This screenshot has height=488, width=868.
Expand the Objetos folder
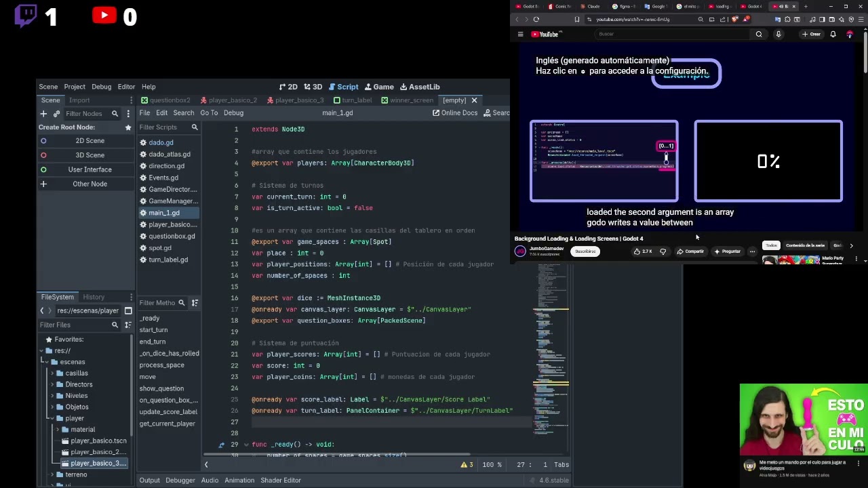(x=52, y=407)
